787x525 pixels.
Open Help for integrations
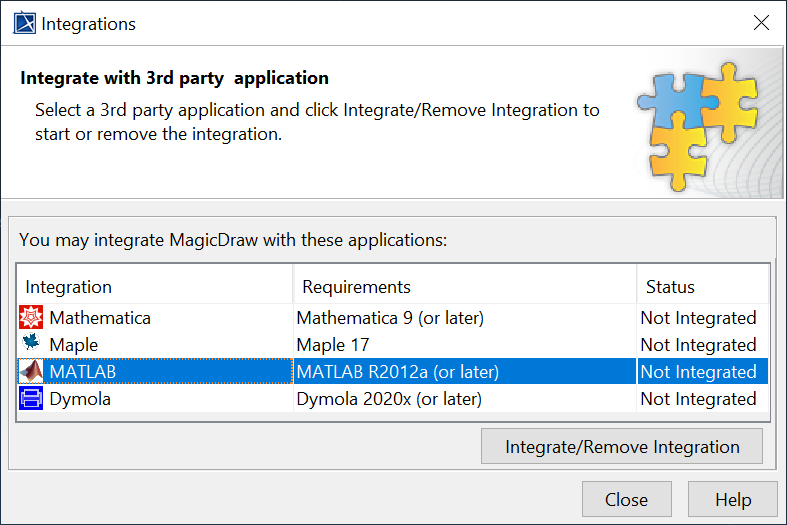tap(733, 500)
